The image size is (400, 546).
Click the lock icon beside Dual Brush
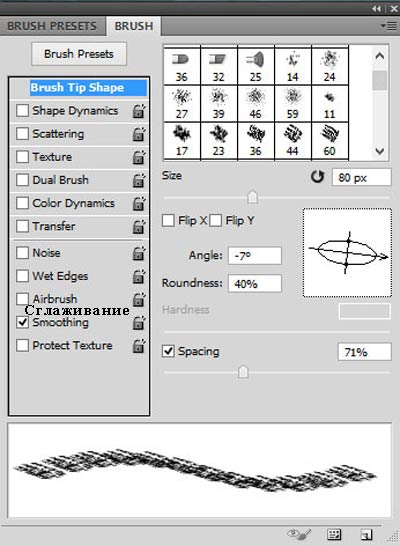coord(139,180)
